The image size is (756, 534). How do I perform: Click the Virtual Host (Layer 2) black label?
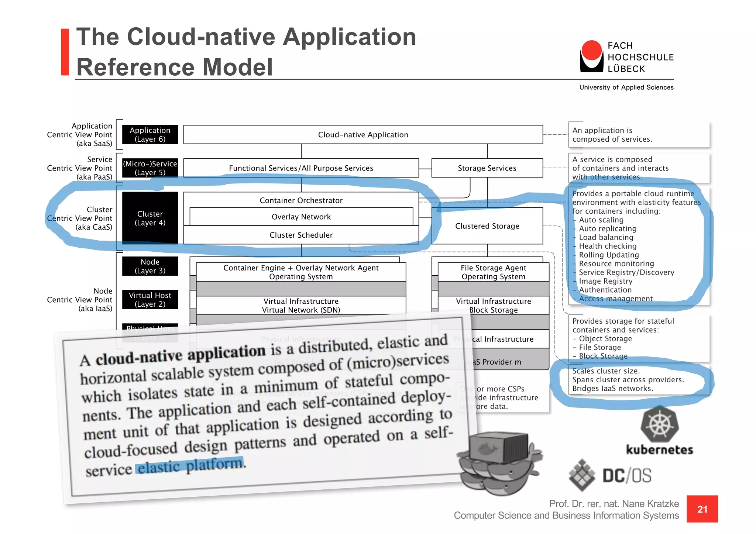click(x=150, y=300)
